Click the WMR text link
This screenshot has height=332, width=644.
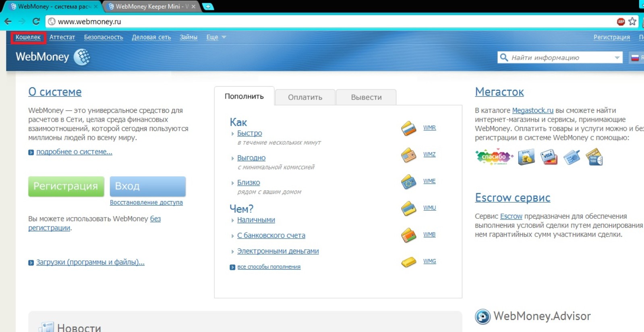point(429,128)
